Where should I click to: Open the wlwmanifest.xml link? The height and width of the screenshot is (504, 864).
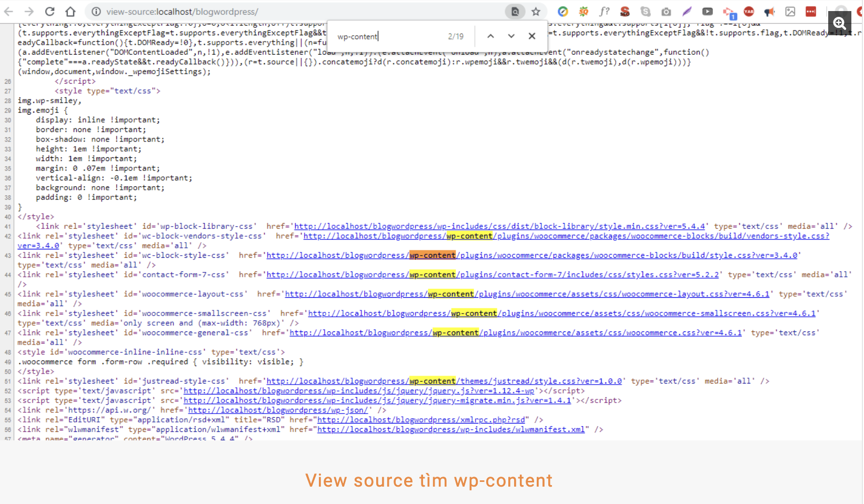[x=451, y=430]
